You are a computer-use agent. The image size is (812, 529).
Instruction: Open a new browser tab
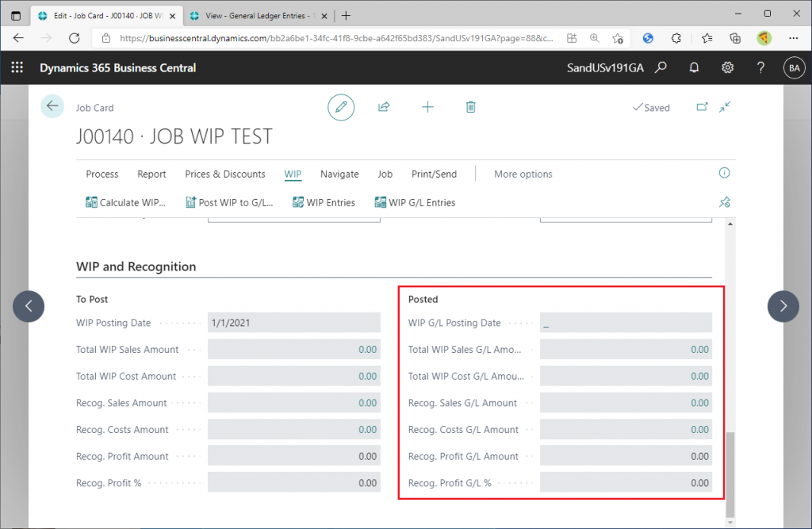346,16
